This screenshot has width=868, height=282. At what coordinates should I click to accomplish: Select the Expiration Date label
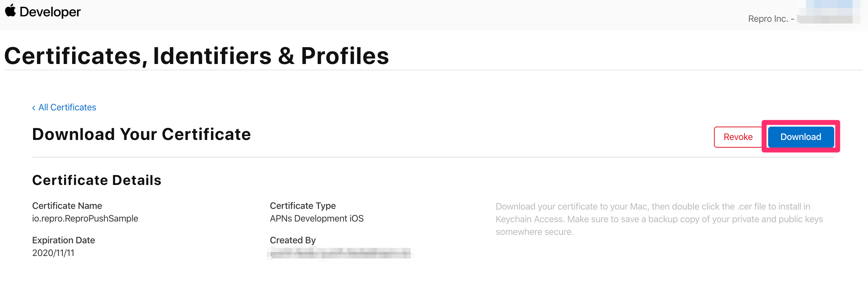pyautogui.click(x=64, y=240)
